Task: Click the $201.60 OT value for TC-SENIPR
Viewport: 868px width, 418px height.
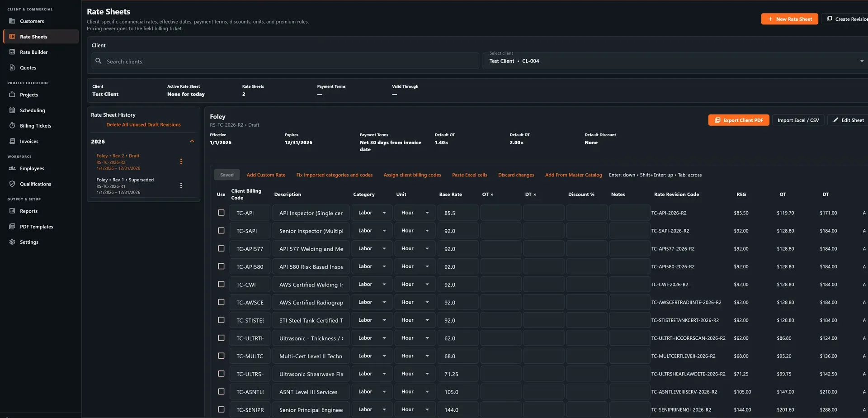Action: click(x=785, y=410)
